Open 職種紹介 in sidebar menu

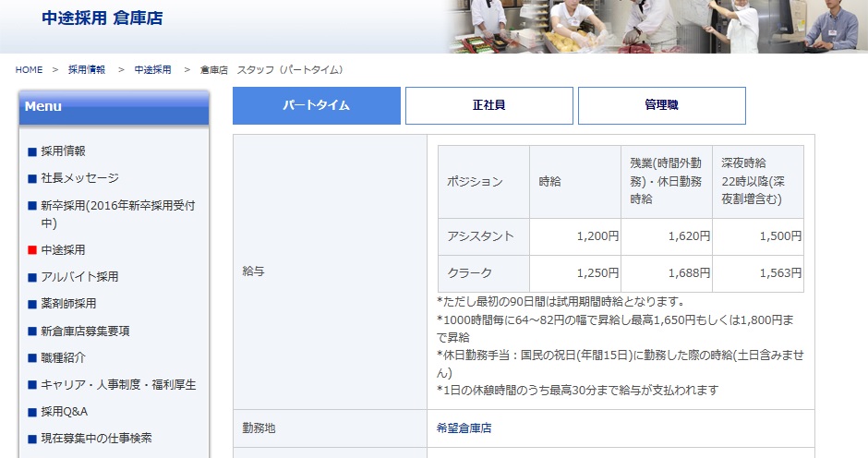click(x=63, y=357)
